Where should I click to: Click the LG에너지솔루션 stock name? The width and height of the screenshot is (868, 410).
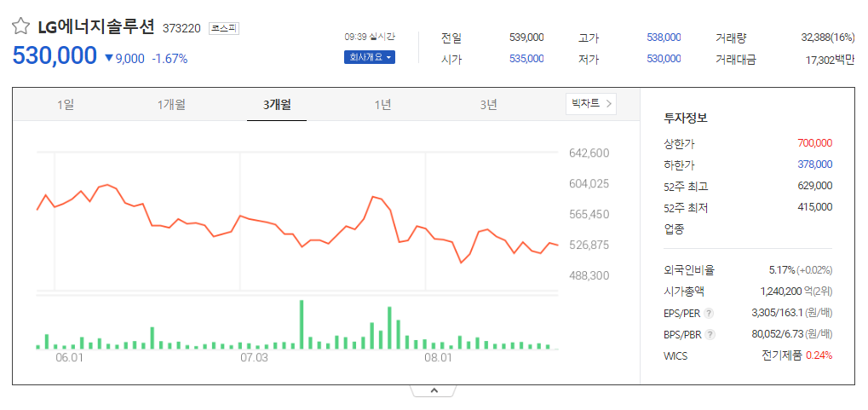click(95, 26)
